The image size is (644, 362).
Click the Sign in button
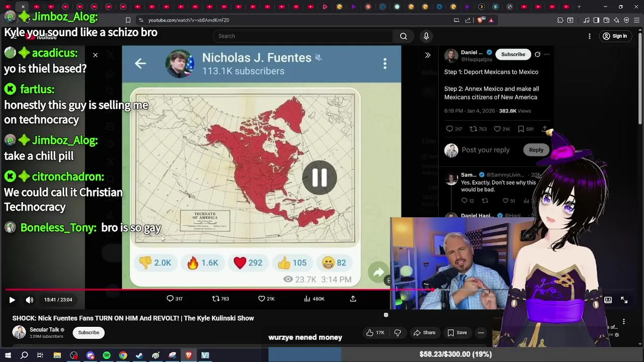pyautogui.click(x=615, y=36)
